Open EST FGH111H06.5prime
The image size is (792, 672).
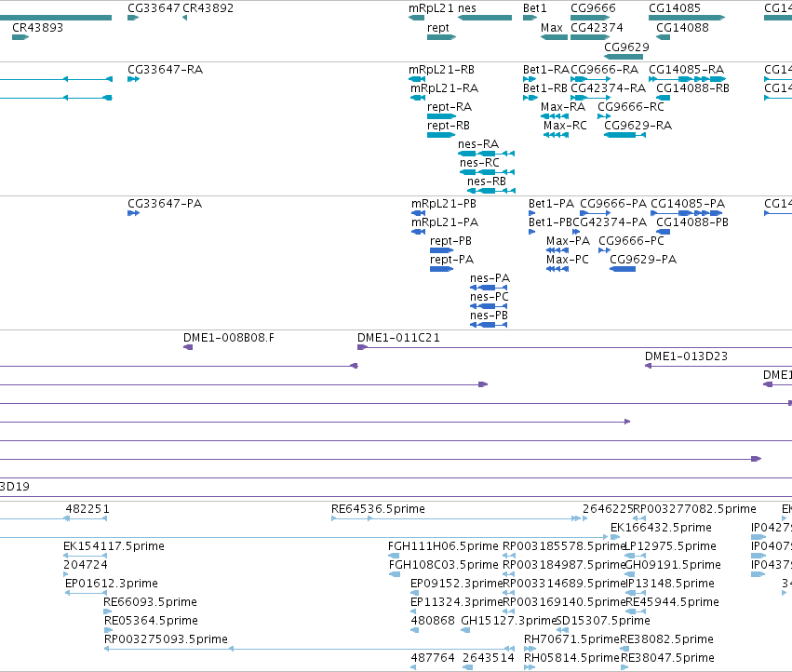[x=394, y=556]
